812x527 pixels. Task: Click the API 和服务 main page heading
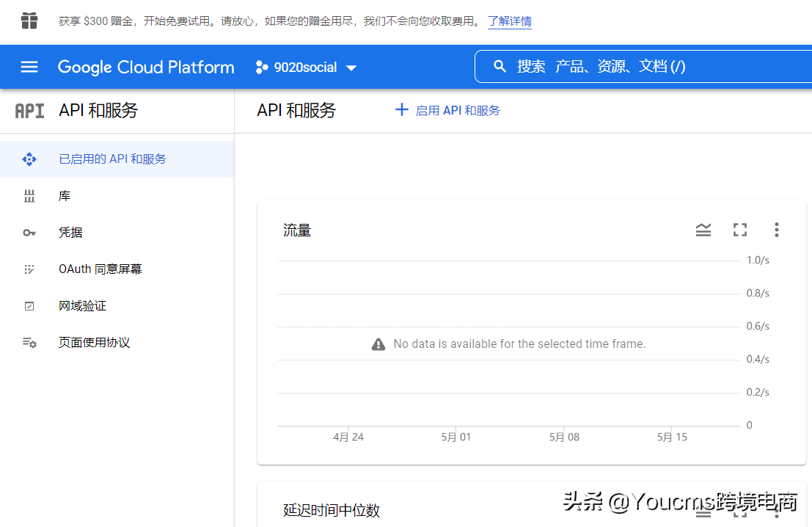[297, 110]
